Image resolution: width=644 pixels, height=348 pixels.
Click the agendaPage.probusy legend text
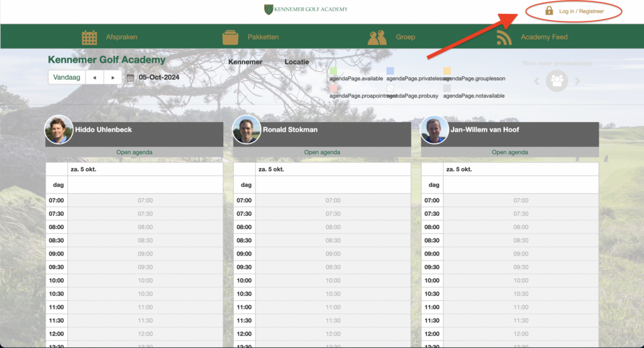point(413,96)
